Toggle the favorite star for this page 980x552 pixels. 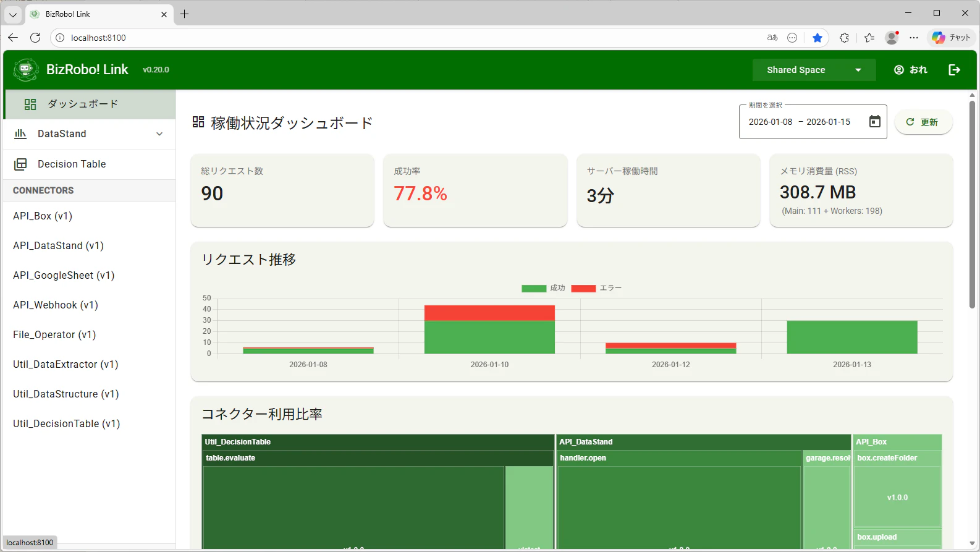817,38
